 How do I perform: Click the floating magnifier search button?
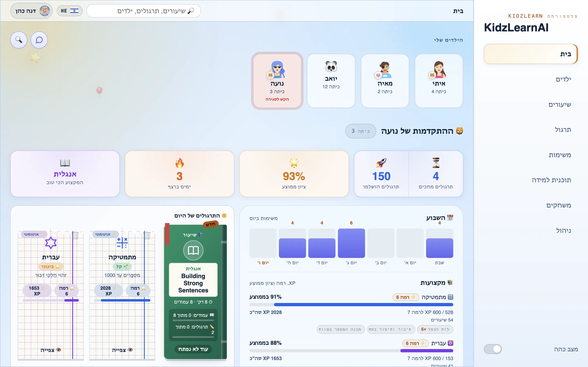click(19, 40)
